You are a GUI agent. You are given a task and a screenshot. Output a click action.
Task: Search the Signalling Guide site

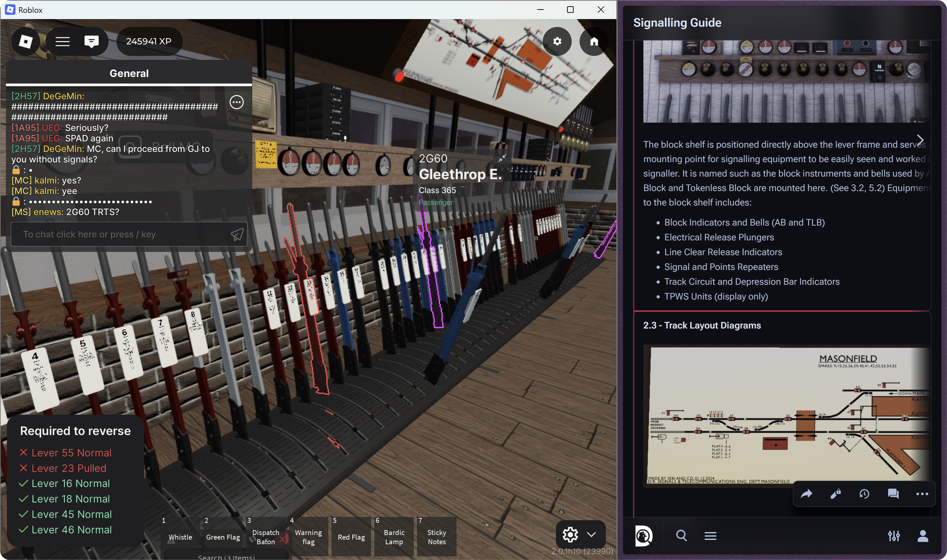click(x=681, y=535)
